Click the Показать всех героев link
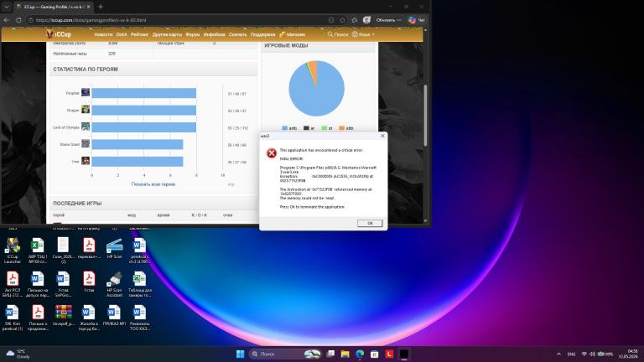Screen dimensions: 644x362 click(153, 184)
